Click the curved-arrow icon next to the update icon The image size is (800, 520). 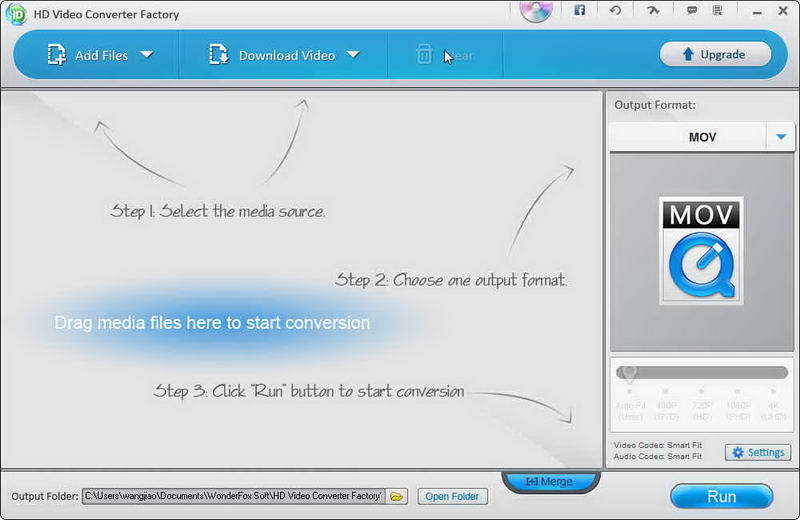[653, 10]
